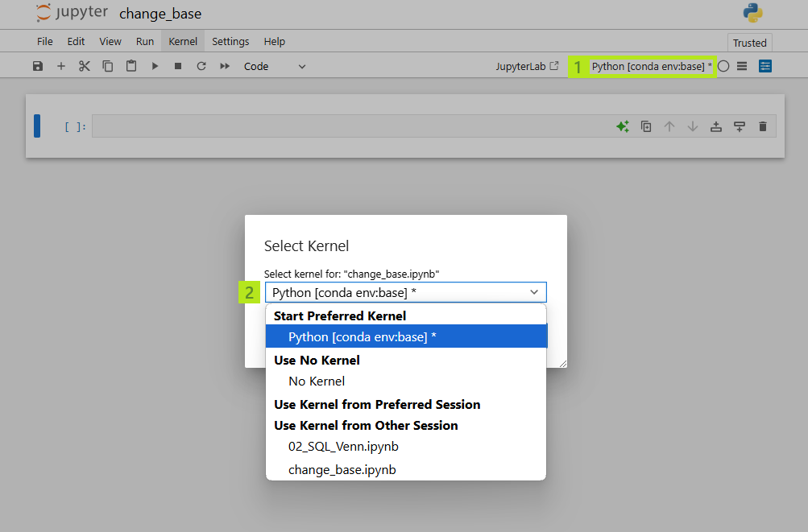Select the change_base.ipynb session kernel
Image resolution: width=808 pixels, height=532 pixels.
tap(406, 470)
